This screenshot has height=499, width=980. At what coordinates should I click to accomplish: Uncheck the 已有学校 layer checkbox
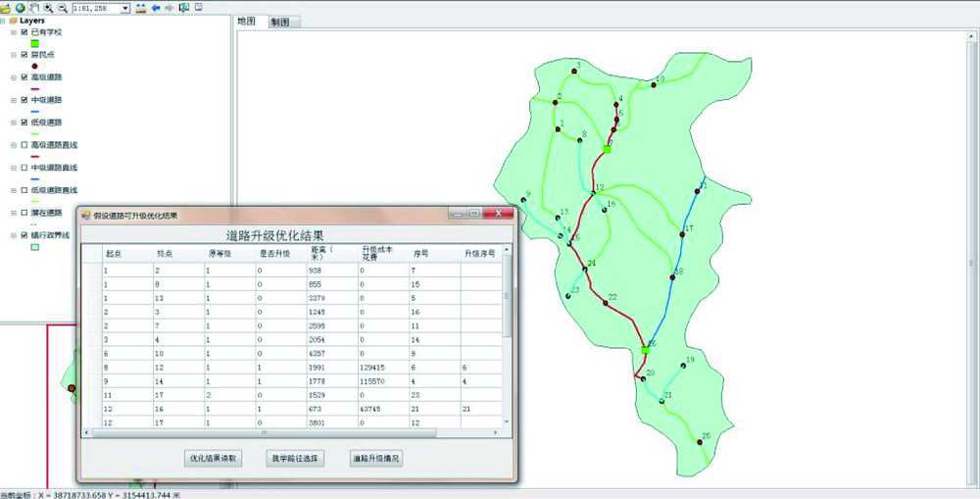pos(24,32)
